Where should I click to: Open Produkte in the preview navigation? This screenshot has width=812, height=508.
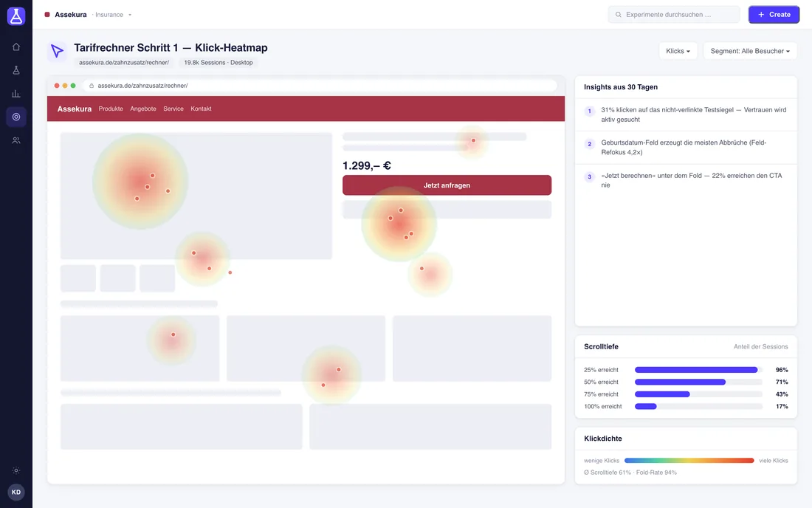(111, 109)
